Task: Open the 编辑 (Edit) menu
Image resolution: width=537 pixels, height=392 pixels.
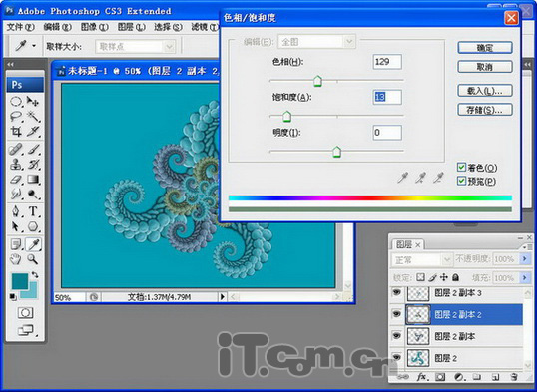Action: point(58,27)
